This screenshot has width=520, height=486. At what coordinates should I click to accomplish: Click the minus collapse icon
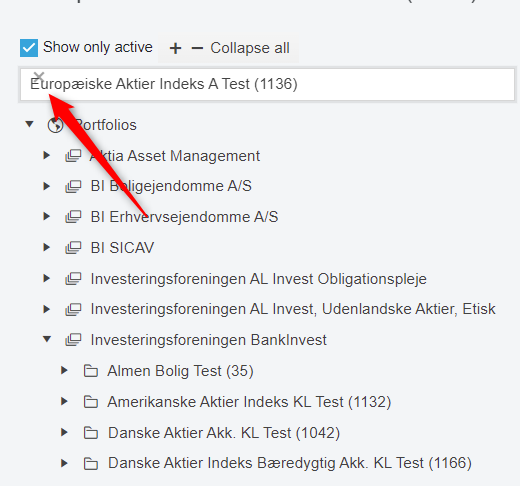tap(197, 48)
